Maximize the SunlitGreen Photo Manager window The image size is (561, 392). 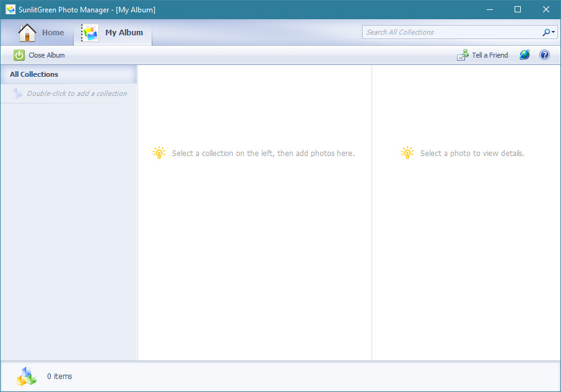click(x=518, y=9)
